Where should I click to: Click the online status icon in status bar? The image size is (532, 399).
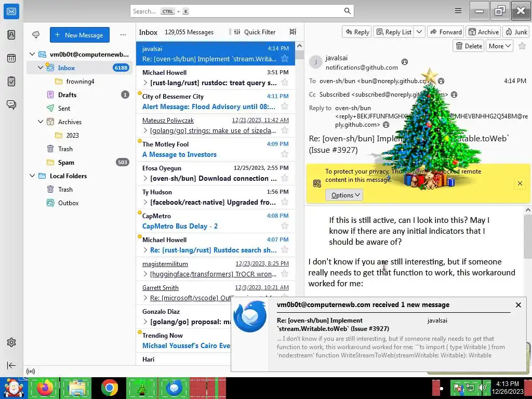(31, 371)
